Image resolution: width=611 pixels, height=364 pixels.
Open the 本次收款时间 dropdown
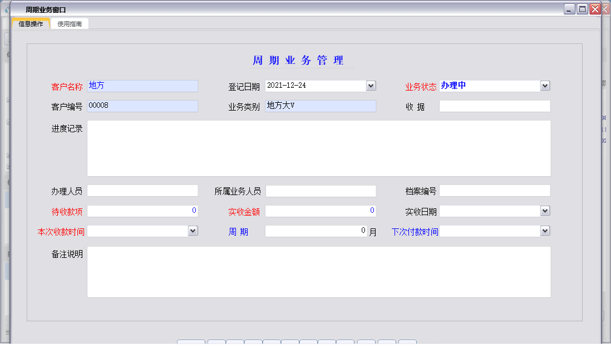[193, 231]
